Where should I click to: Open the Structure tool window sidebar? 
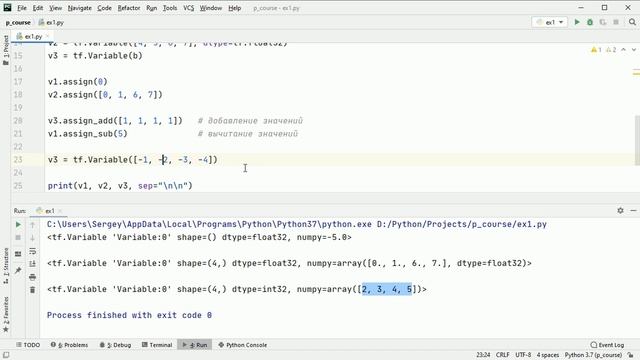click(x=5, y=266)
